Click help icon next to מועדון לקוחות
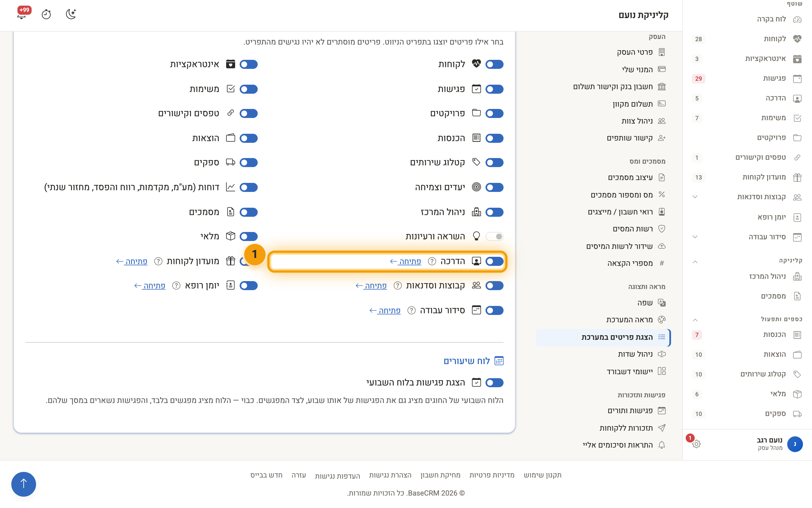 158,261
